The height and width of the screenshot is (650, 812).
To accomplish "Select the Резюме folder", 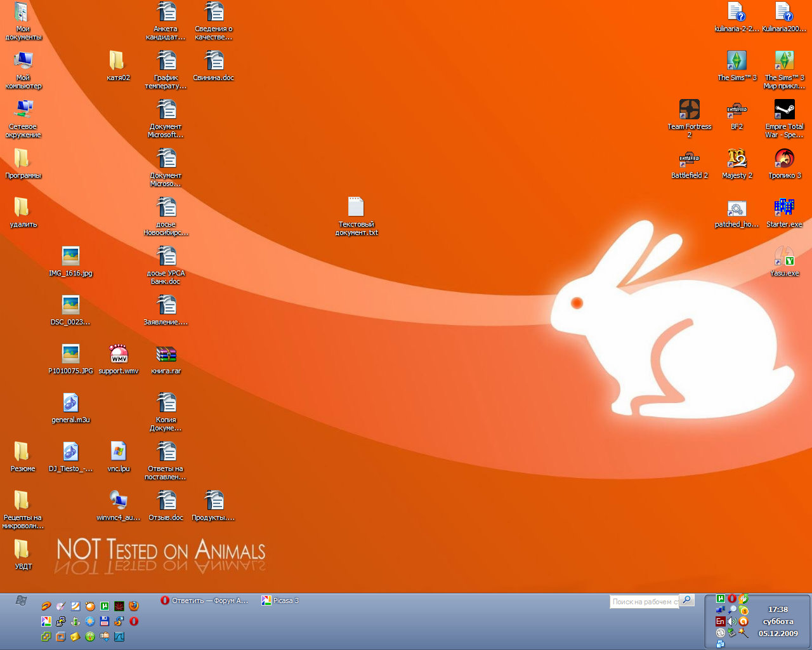I will tap(23, 456).
